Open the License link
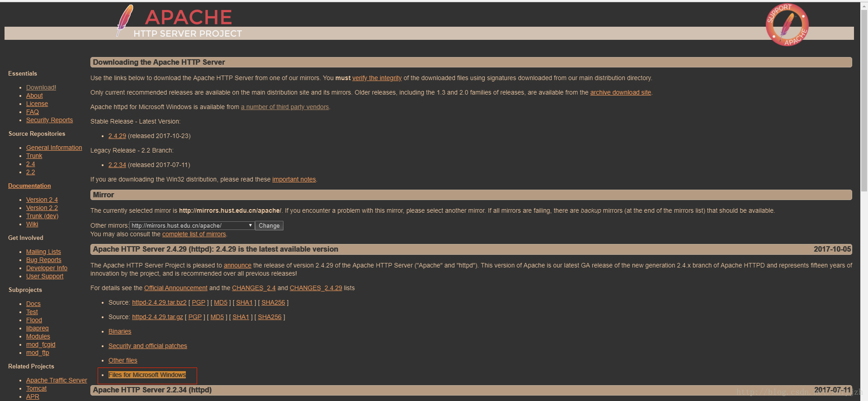 click(x=37, y=104)
